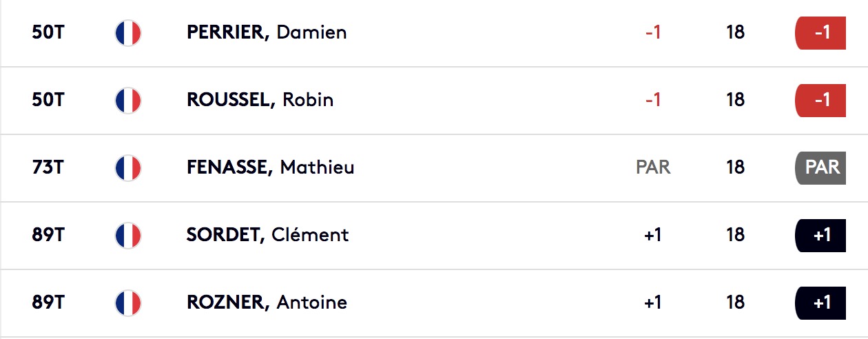Open player SORDET, Clément
The height and width of the screenshot is (339, 868).
click(267, 235)
